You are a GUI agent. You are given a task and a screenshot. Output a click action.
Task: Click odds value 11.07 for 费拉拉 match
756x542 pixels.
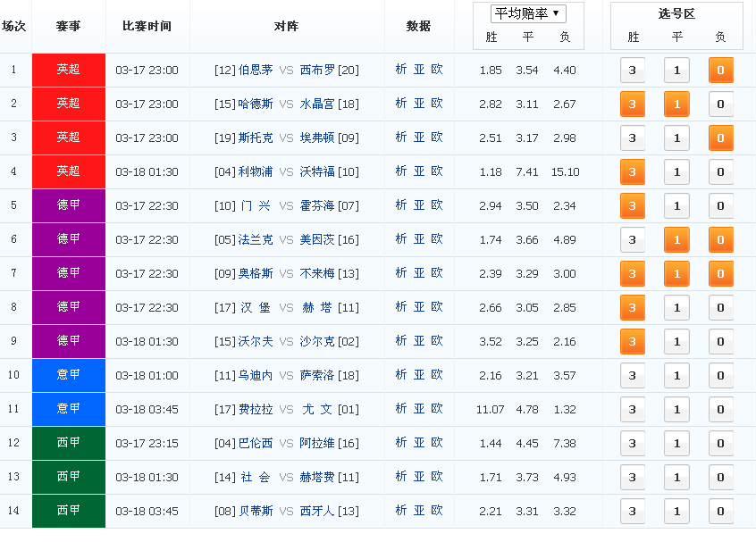coord(491,410)
